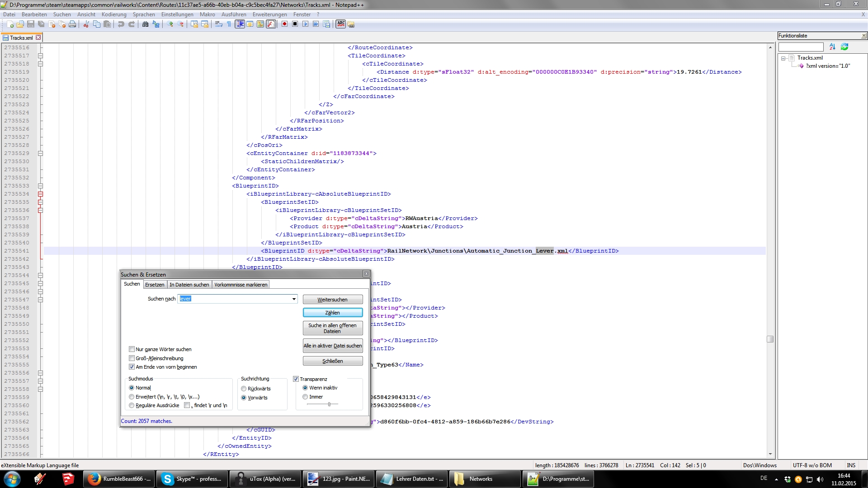868x488 pixels.
Task: Click the New file toolbar icon
Action: (10, 24)
